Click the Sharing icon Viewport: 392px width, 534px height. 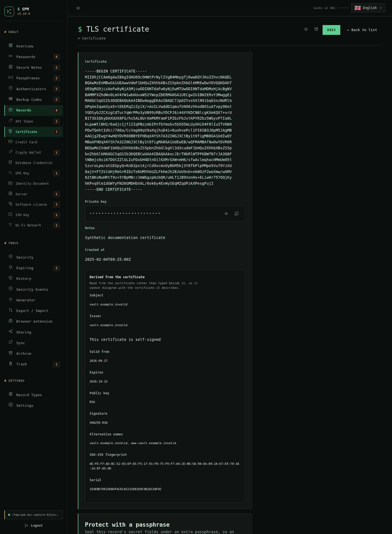coord(11,332)
